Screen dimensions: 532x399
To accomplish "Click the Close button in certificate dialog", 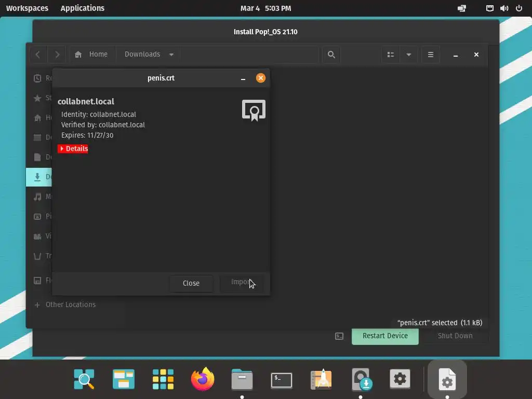I will tap(191, 283).
